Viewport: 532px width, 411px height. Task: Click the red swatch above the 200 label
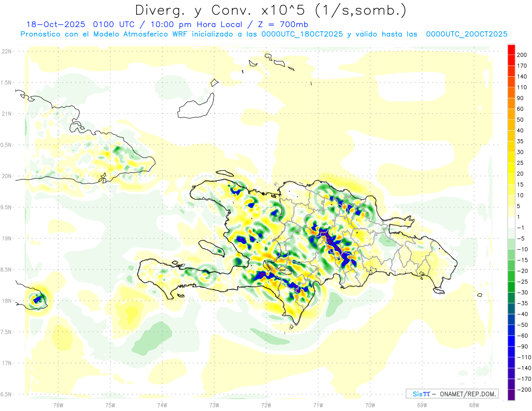511,50
